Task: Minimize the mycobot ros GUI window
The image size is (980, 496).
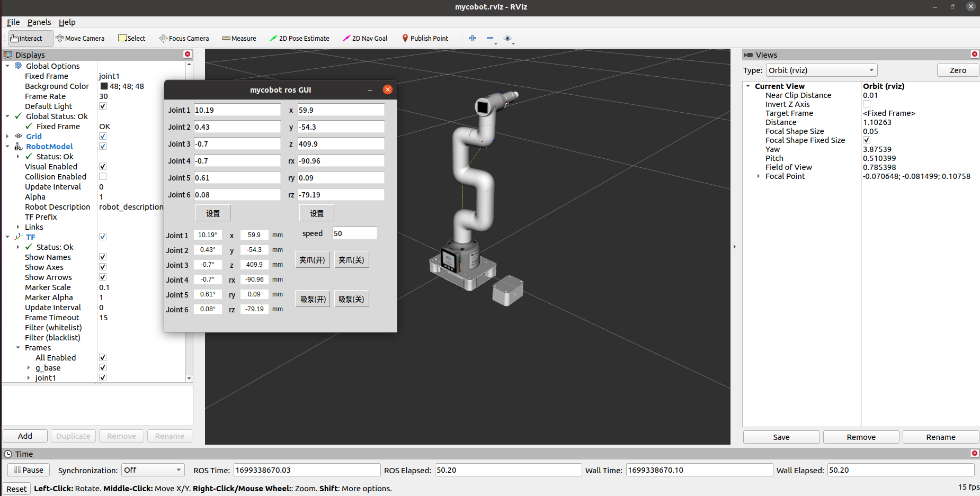Action: [x=370, y=90]
